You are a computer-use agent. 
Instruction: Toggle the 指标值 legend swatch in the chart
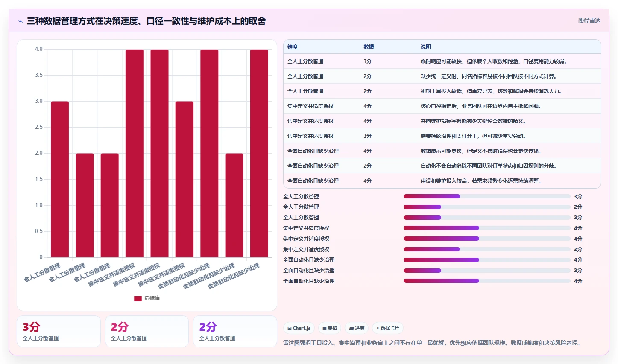coord(138,299)
